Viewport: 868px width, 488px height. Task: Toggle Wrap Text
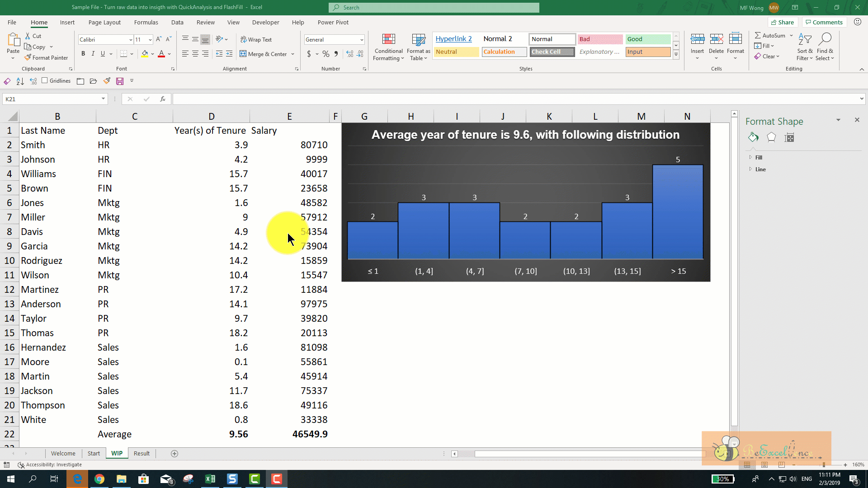click(x=256, y=39)
